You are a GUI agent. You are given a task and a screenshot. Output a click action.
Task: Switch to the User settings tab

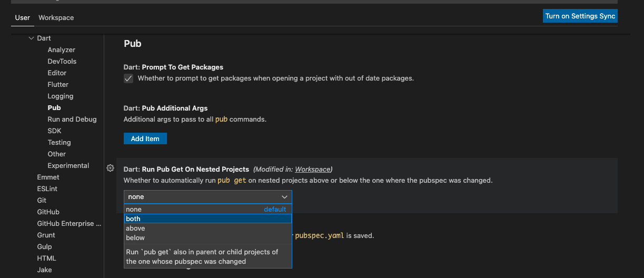pyautogui.click(x=23, y=18)
